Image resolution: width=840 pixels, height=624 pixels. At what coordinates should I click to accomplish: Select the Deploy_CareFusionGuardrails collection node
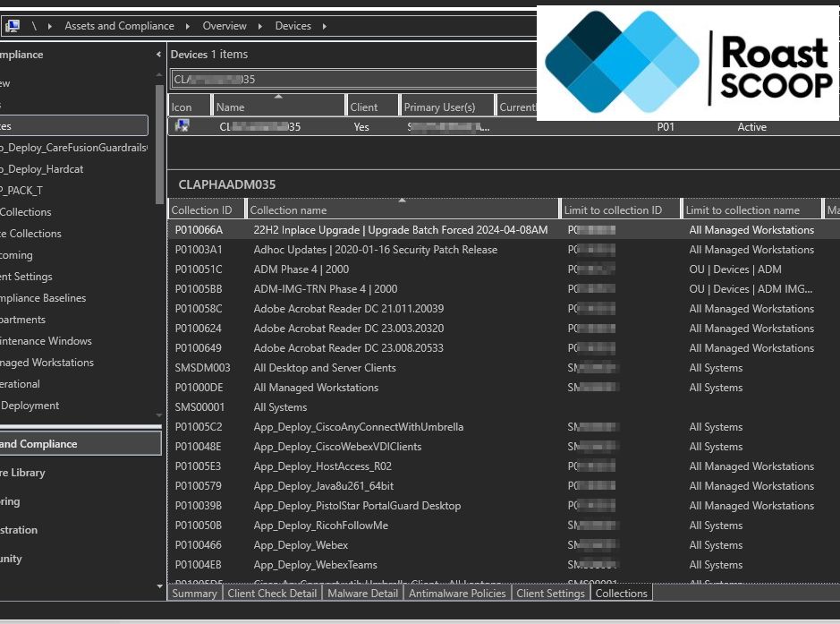(73, 148)
